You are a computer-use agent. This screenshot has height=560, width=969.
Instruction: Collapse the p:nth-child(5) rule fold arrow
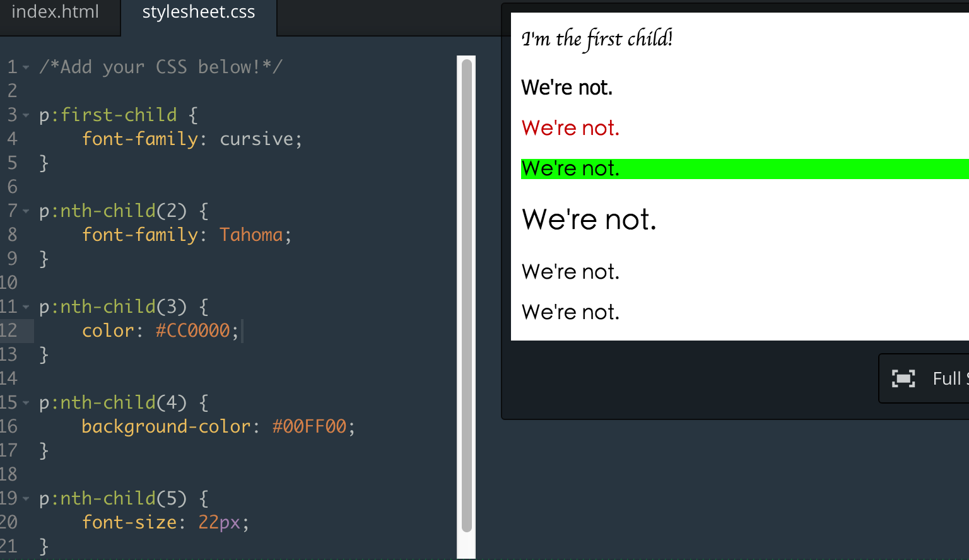(26, 498)
